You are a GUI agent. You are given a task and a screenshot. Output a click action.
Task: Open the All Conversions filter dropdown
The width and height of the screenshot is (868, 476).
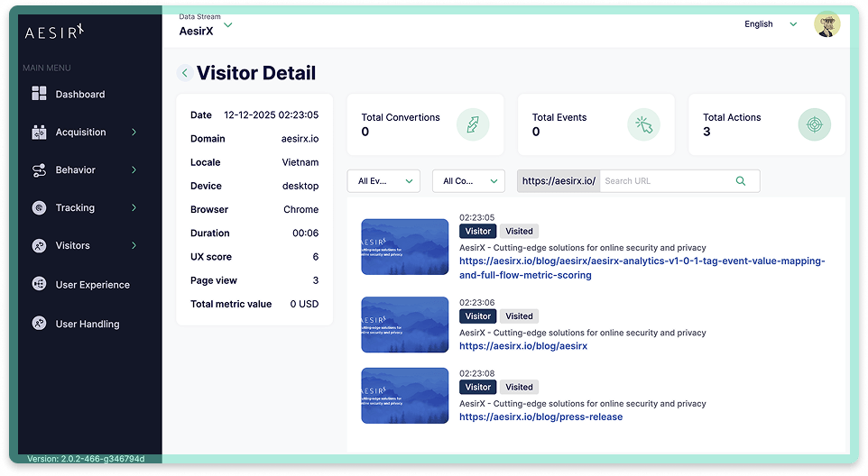(x=468, y=181)
